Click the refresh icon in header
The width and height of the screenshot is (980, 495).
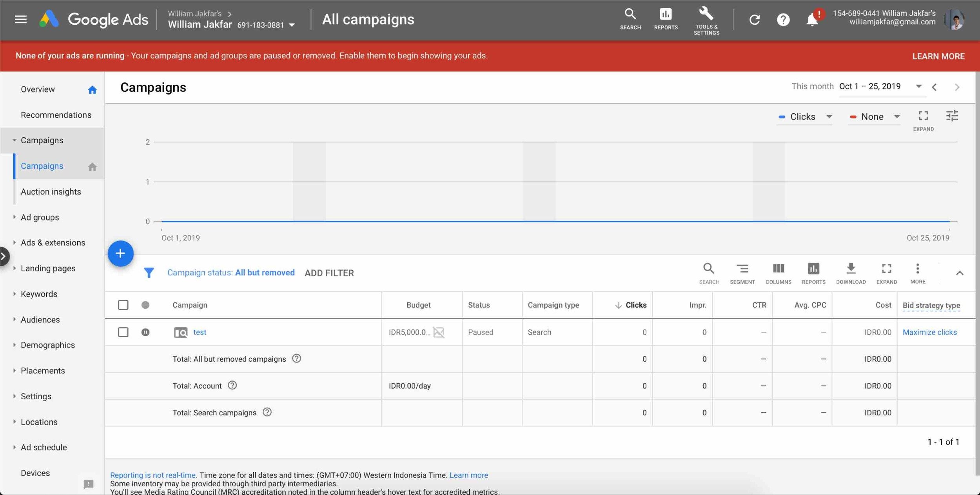pyautogui.click(x=754, y=20)
